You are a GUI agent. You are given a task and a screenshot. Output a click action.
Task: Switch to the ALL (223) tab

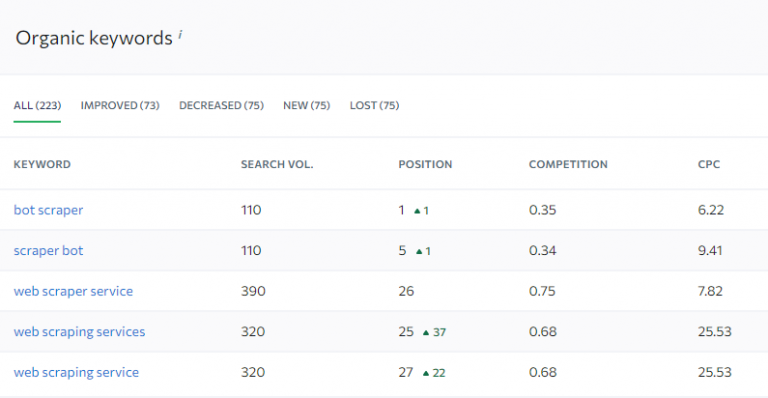[x=37, y=105]
